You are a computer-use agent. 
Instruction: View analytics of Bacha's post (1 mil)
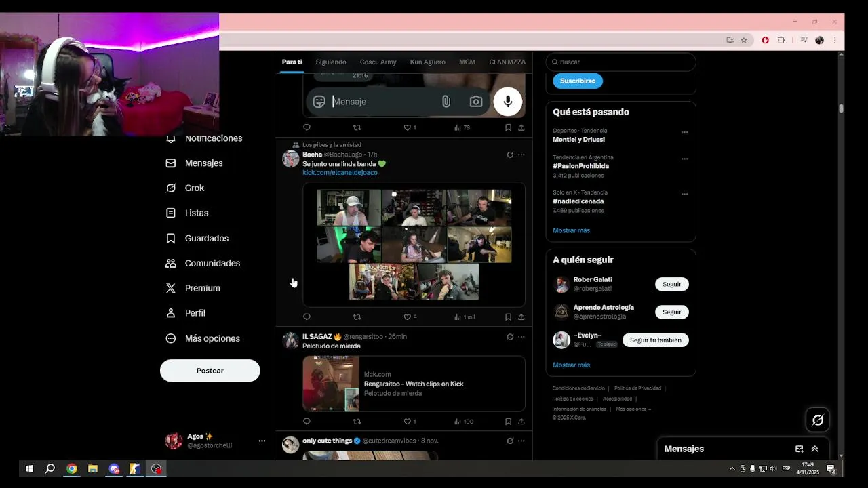(465, 317)
